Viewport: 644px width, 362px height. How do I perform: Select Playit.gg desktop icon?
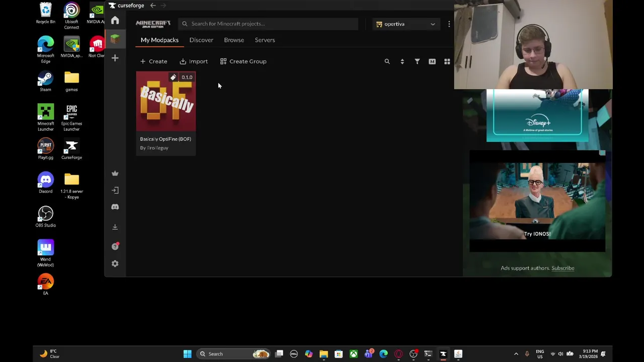(45, 149)
